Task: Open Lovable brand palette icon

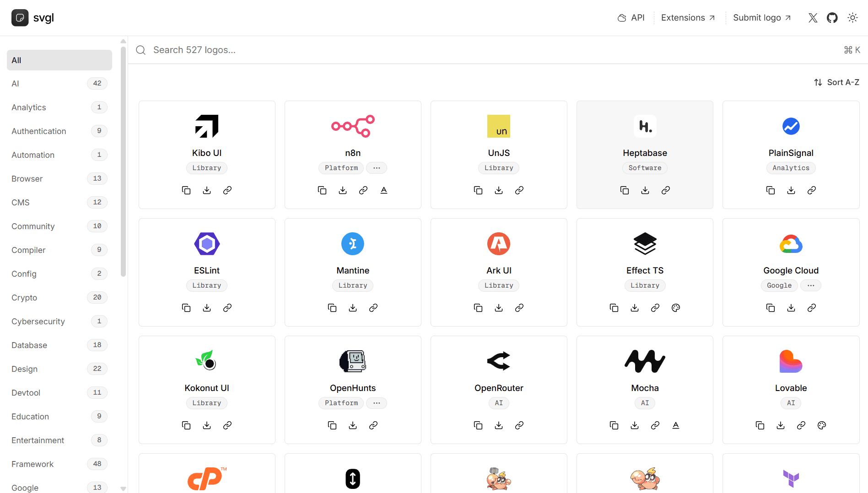Action: tap(822, 425)
